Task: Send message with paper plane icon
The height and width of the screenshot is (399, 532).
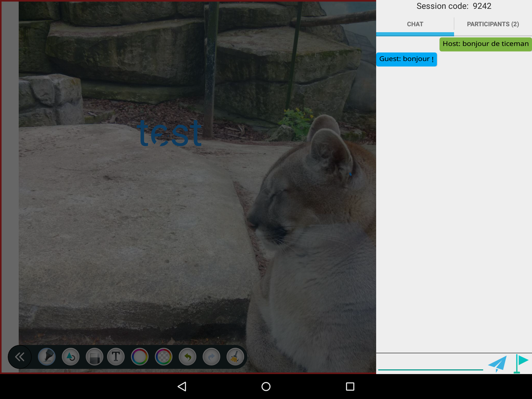Action: point(497,364)
